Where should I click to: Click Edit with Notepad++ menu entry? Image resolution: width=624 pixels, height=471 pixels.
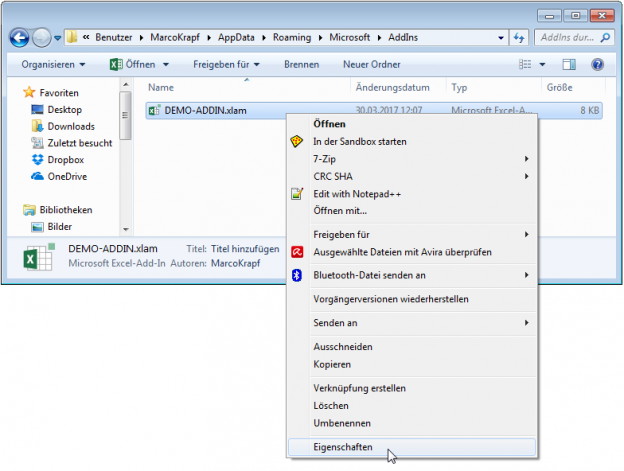pyautogui.click(x=359, y=193)
